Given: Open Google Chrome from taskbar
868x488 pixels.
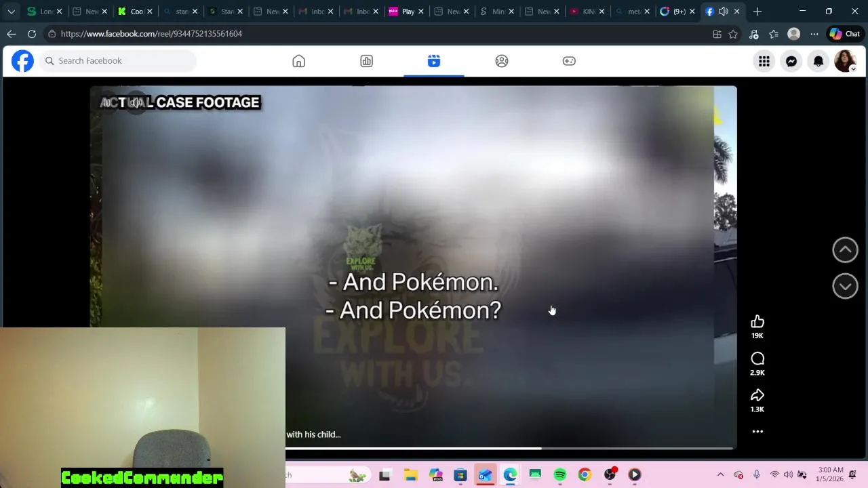Looking at the screenshot, I should tap(585, 475).
